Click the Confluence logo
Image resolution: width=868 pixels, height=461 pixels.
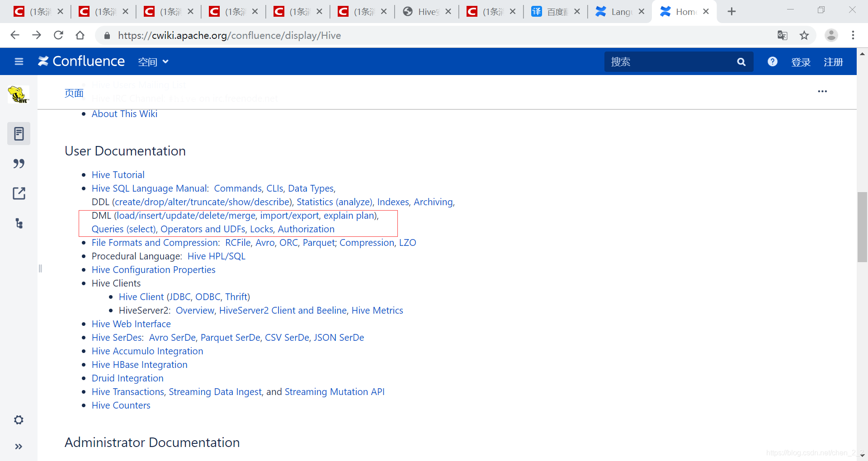[81, 61]
